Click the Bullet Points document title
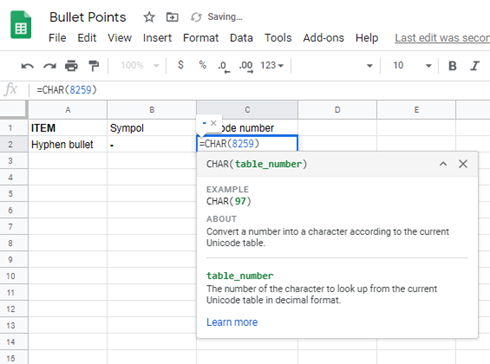The width and height of the screenshot is (490, 364). point(88,17)
